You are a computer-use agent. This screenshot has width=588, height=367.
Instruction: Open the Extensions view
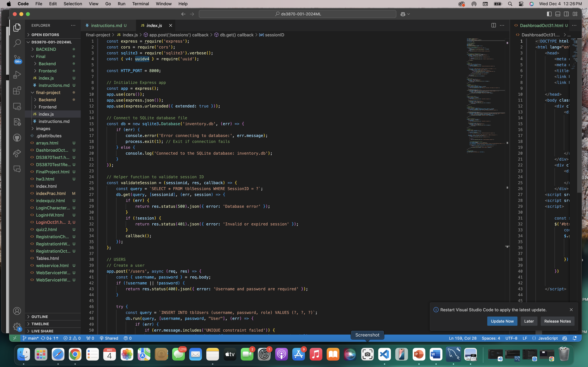(17, 91)
